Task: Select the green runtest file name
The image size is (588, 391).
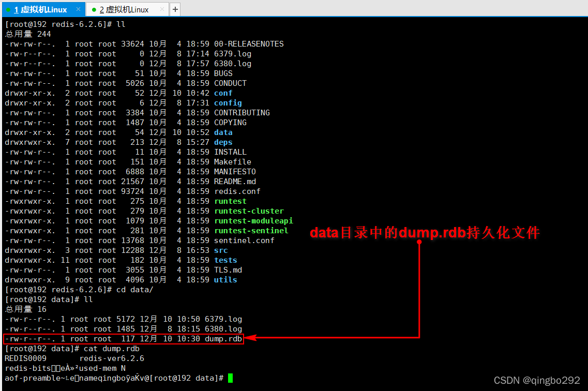Action: pos(230,201)
